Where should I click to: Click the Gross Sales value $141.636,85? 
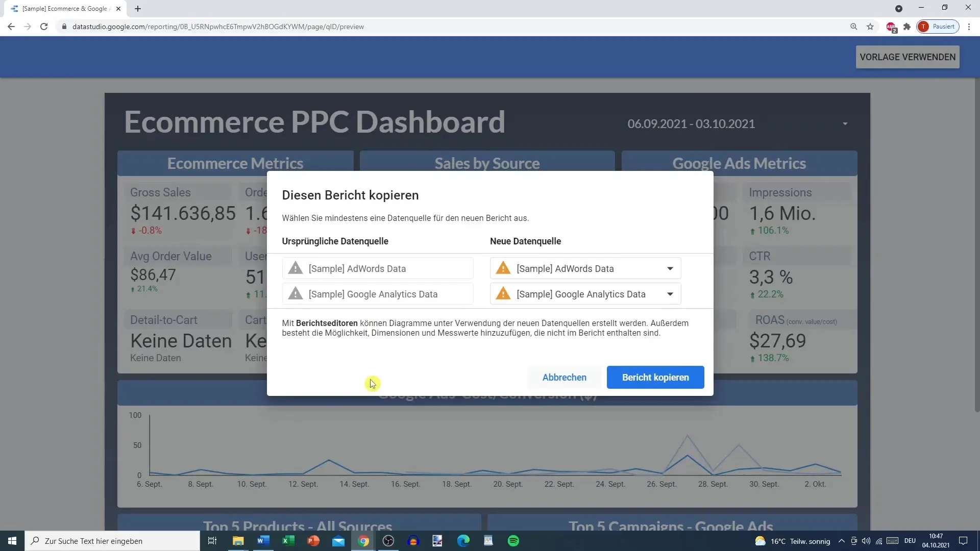[183, 213]
